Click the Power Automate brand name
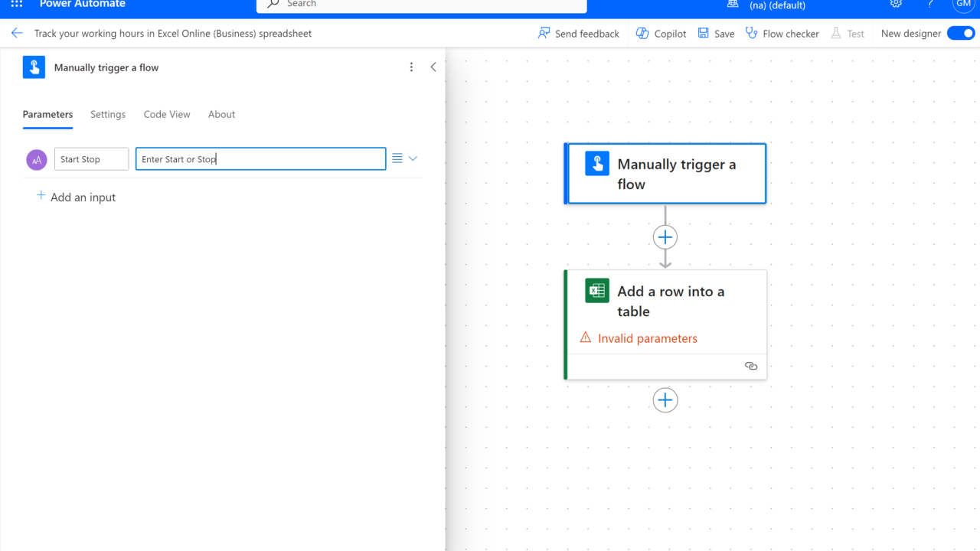The width and height of the screenshot is (980, 551). 83,4
